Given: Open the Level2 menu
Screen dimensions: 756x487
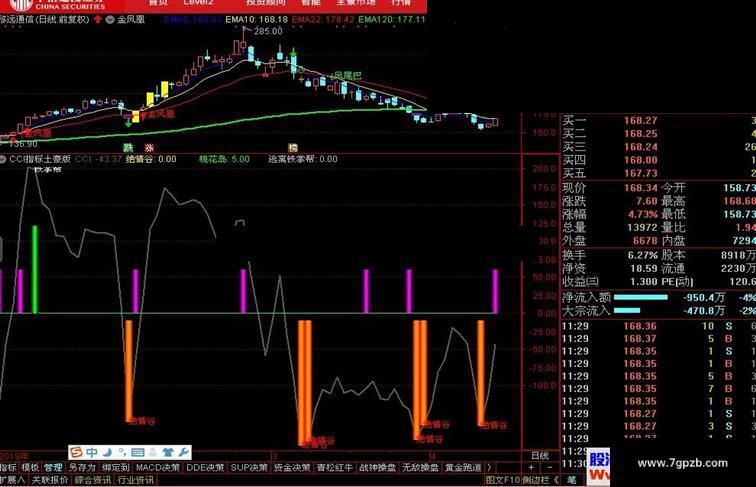Looking at the screenshot, I should [198, 3].
